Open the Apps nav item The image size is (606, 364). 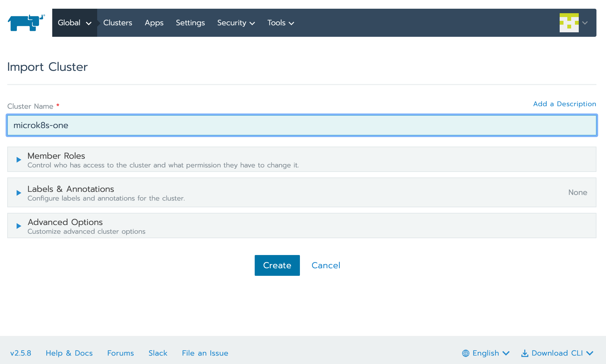pyautogui.click(x=154, y=23)
